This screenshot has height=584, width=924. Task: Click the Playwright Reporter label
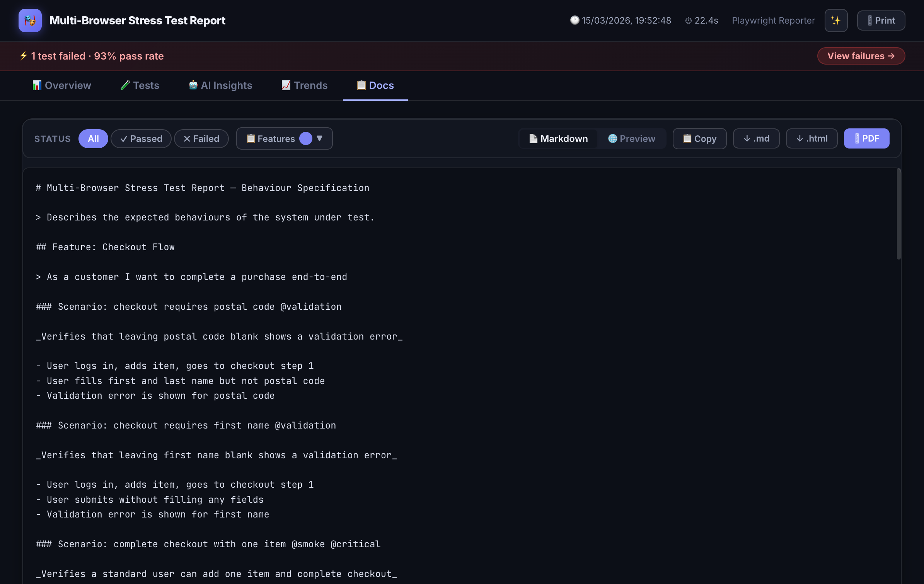point(773,20)
